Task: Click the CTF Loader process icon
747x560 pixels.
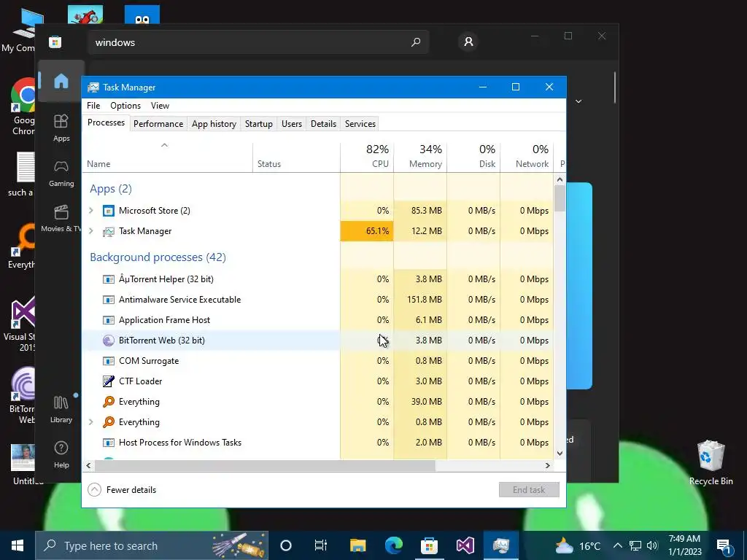Action: pyautogui.click(x=109, y=381)
